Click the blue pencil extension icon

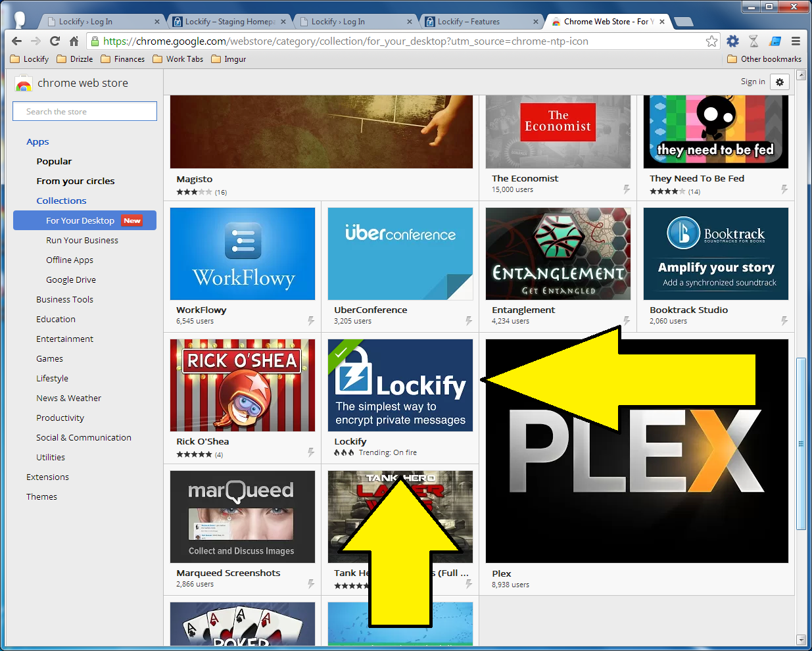pos(775,41)
